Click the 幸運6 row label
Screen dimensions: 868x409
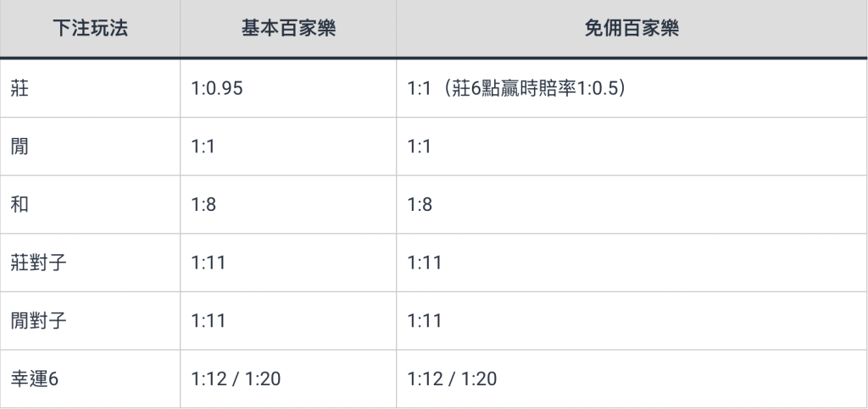36,379
